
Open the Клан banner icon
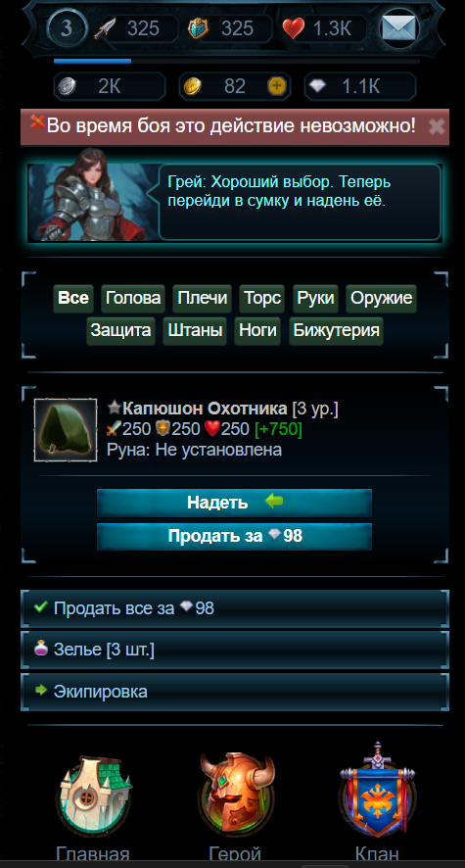[377, 789]
